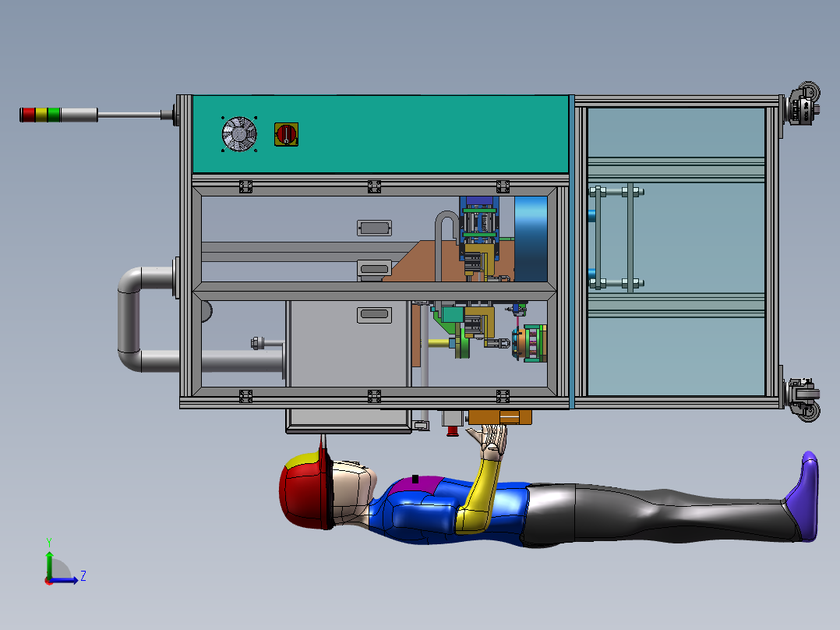Select the red emergency stop button below the frame
840x630 pixels.
click(453, 431)
